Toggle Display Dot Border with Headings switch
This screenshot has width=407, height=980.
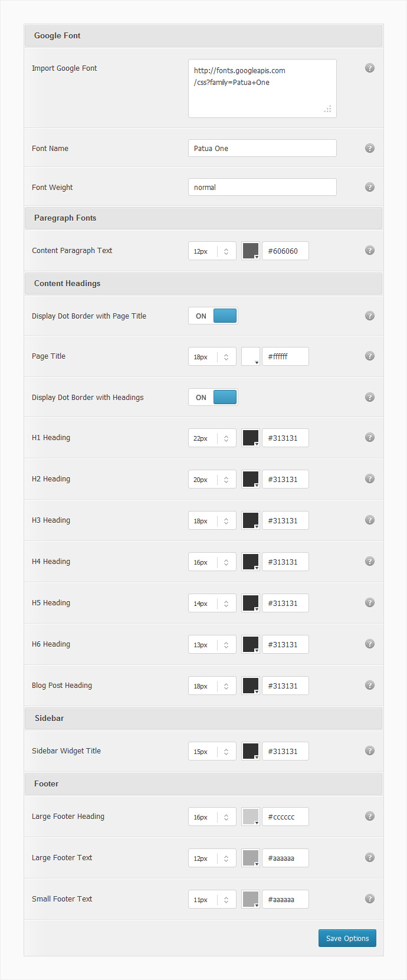[213, 397]
